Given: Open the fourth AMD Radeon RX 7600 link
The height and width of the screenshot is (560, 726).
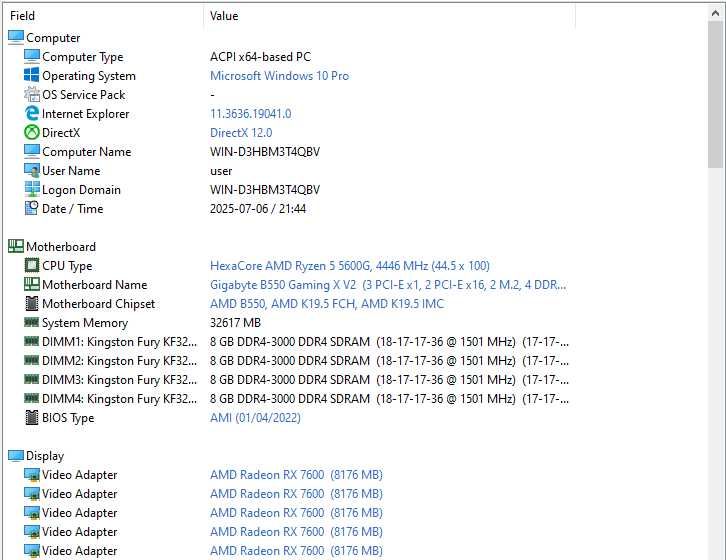Looking at the screenshot, I should point(296,532).
